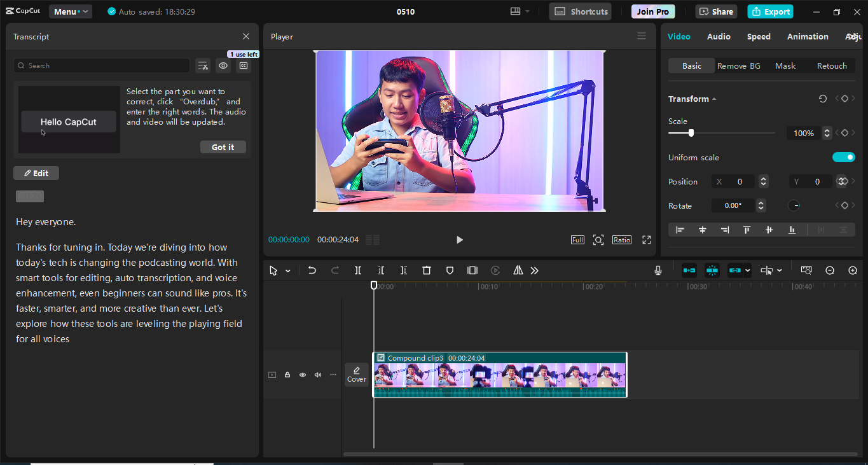This screenshot has width=868, height=465.
Task: Open the cursor tool dropdown above the timeline
Action: (x=287, y=270)
